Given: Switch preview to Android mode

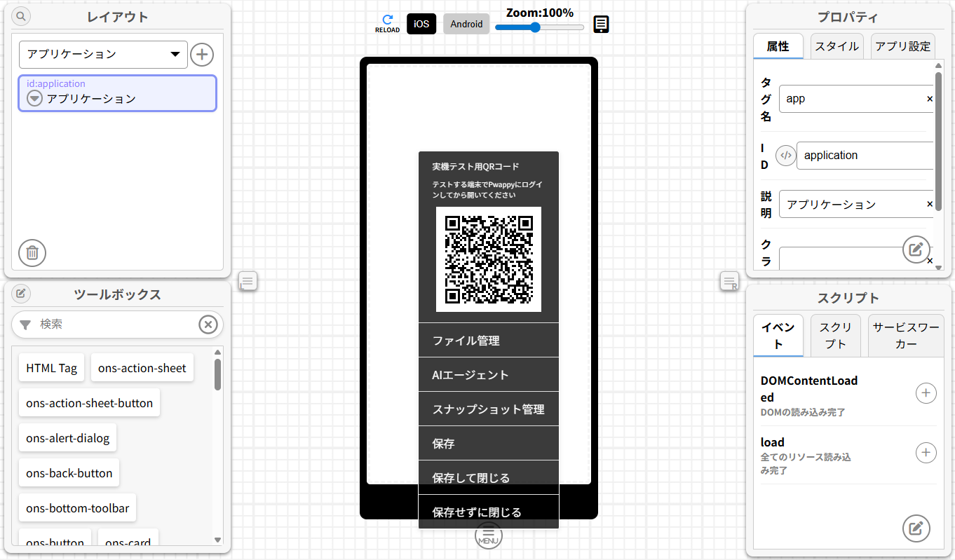Looking at the screenshot, I should [x=466, y=24].
